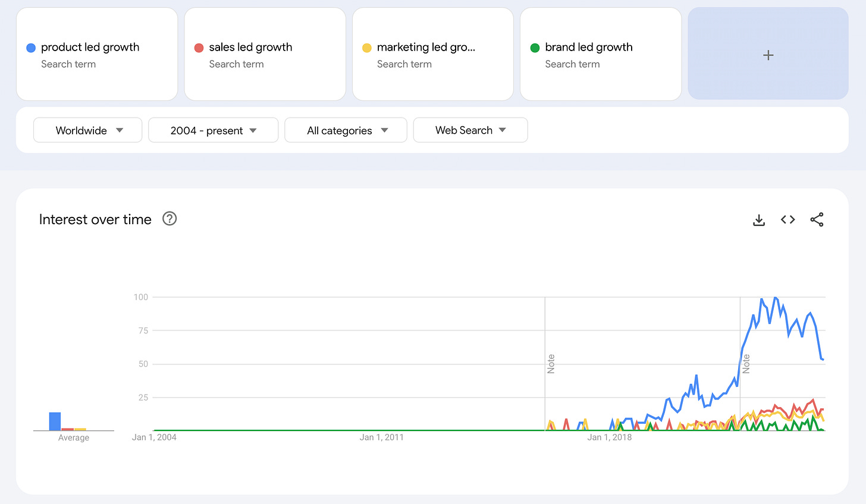Screen dimensions: 866x504
Task: Open help next to Interest over time
Action: [170, 219]
